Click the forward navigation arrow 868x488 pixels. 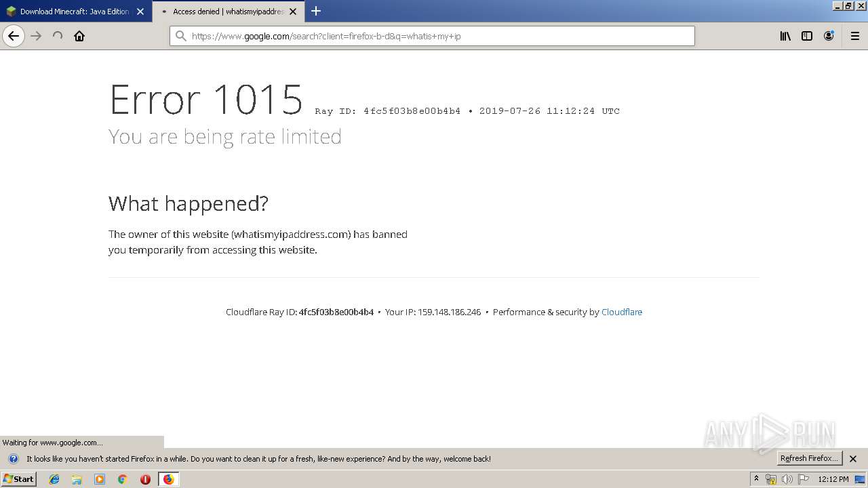point(37,36)
